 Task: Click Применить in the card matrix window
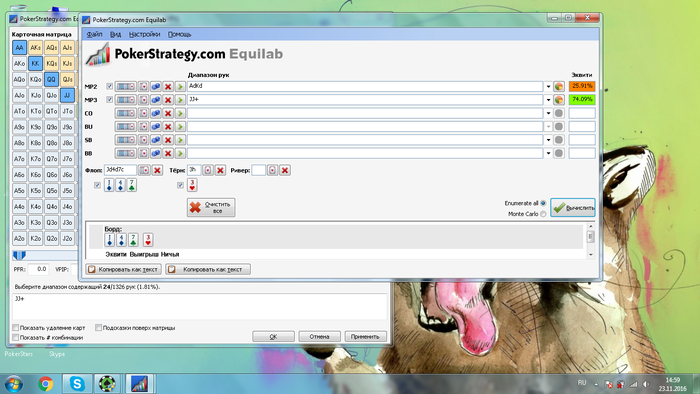point(365,337)
